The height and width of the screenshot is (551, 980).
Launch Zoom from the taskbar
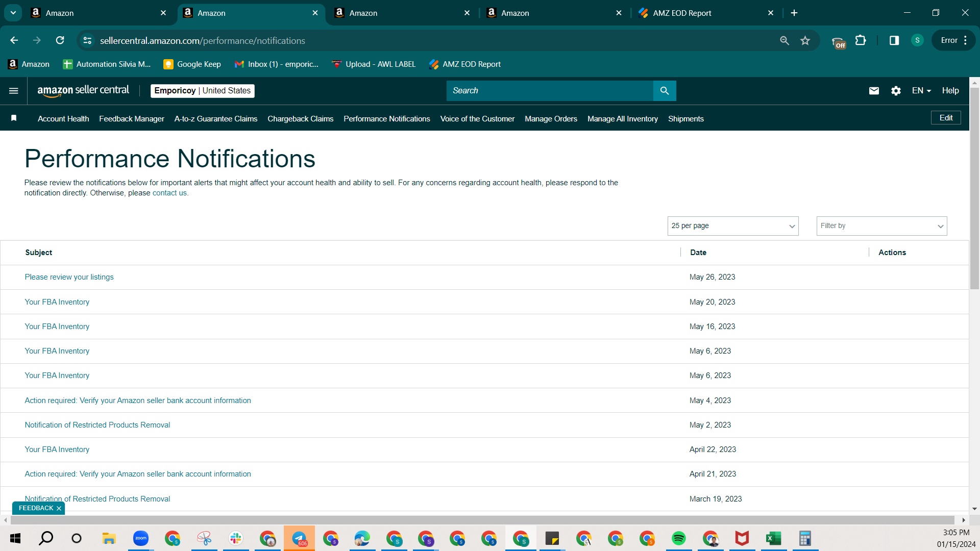140,538
